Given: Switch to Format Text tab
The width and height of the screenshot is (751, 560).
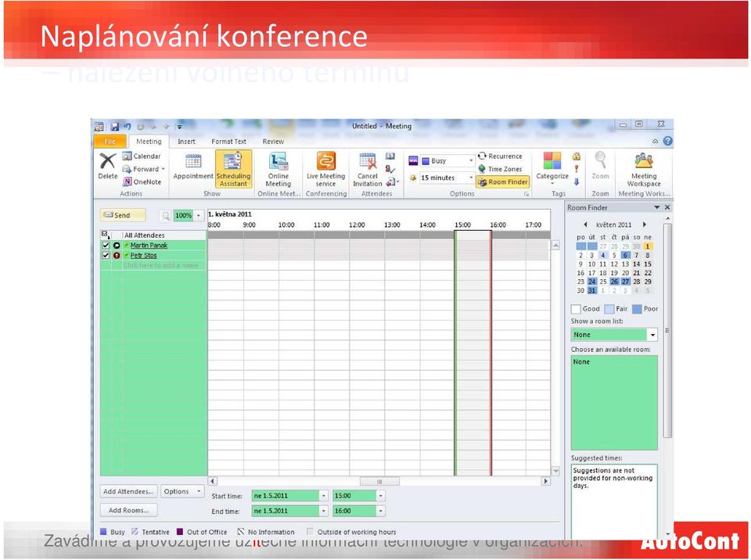Looking at the screenshot, I should pyautogui.click(x=228, y=142).
